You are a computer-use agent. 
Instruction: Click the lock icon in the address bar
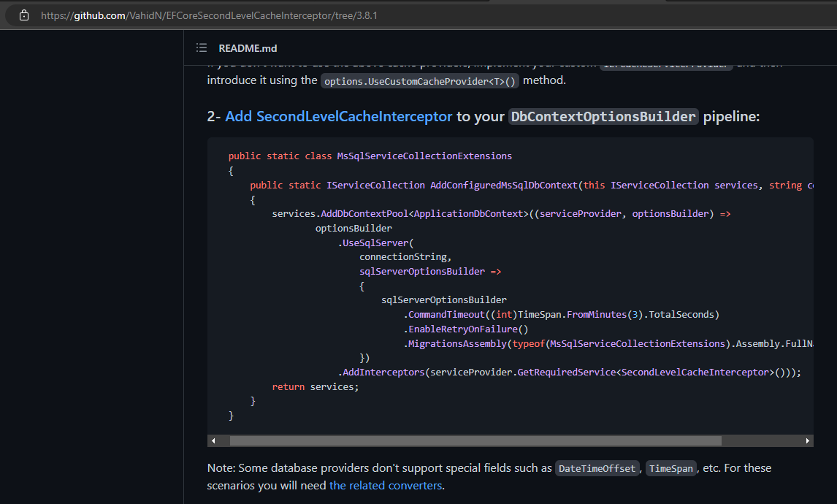[x=24, y=14]
